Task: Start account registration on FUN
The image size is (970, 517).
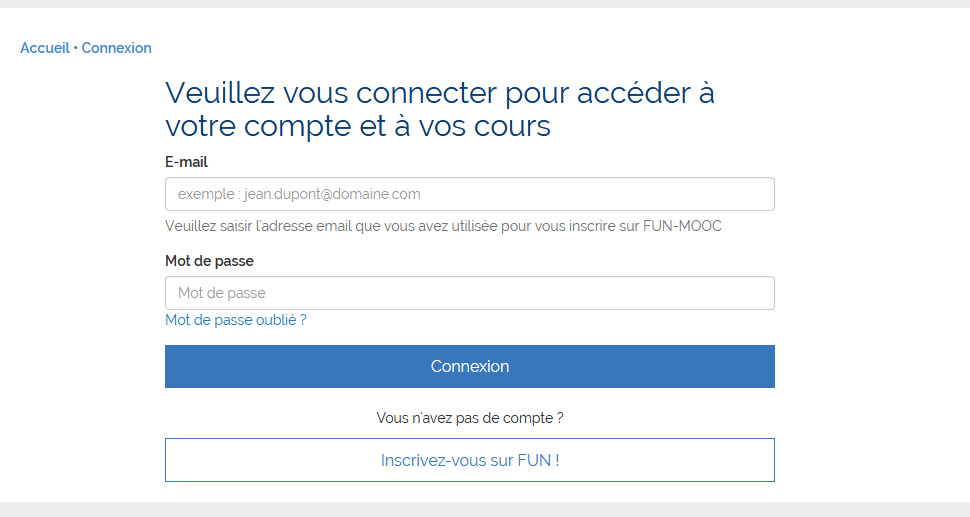Action: coord(469,460)
